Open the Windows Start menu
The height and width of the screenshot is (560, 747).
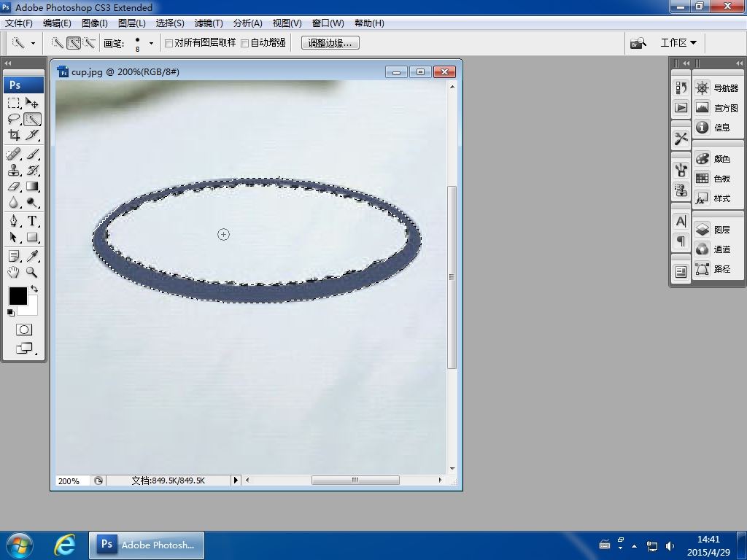pyautogui.click(x=18, y=545)
